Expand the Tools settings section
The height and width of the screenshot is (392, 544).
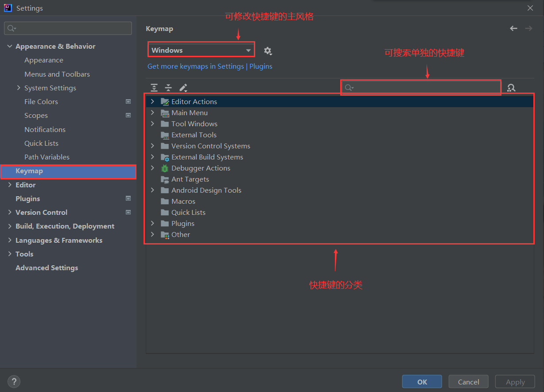tap(10, 254)
